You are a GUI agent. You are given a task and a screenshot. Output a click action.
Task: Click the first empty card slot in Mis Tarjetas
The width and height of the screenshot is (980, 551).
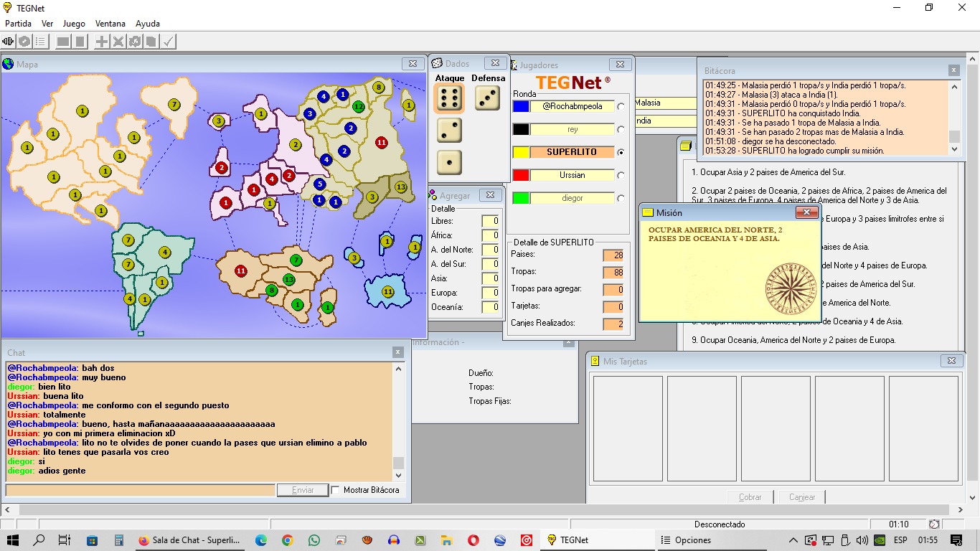click(628, 428)
